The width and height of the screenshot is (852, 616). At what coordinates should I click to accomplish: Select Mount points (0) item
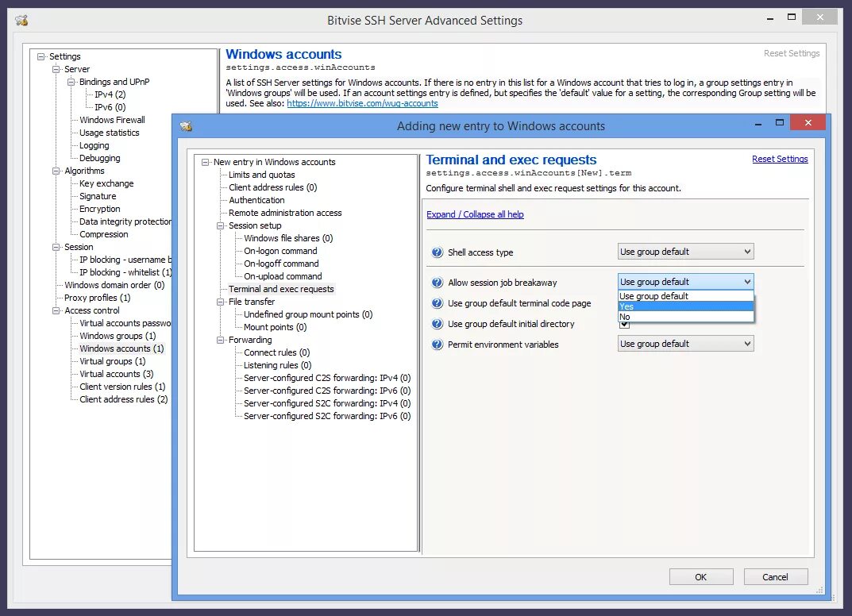275,327
